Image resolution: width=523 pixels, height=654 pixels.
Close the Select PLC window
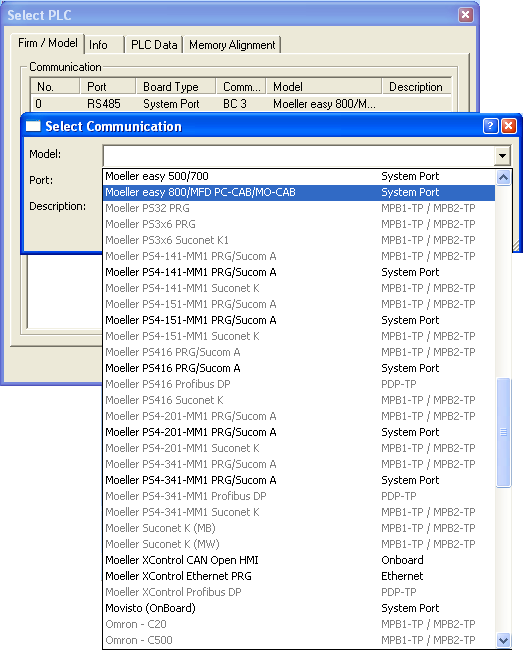[465, 15]
